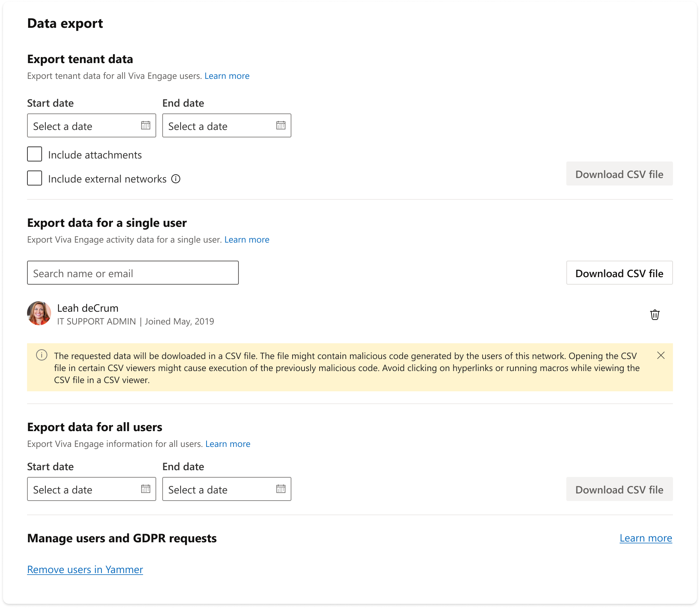
Task: Remove Leah deCrum with trash icon
Action: (655, 315)
